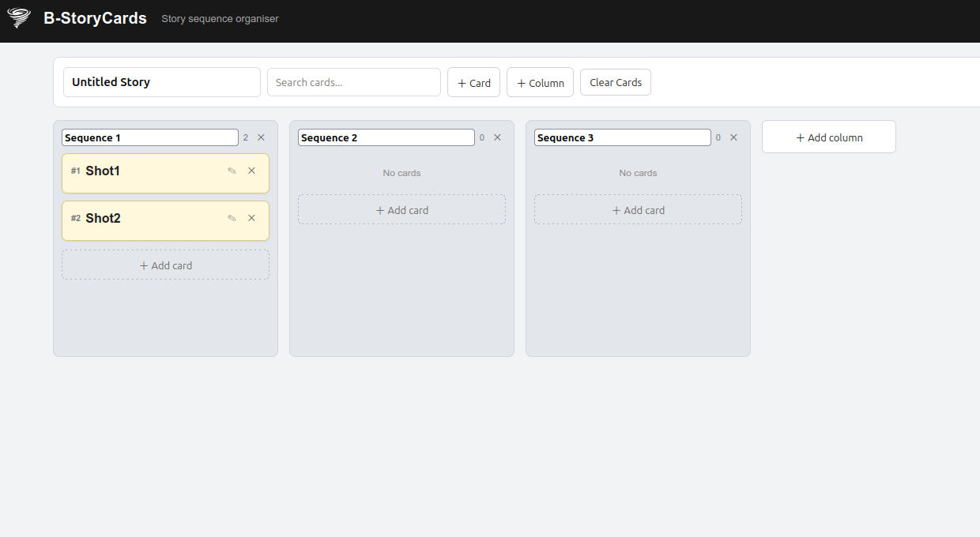Click the #1 card number label
Viewport: 980px width, 537px height.
tap(76, 171)
